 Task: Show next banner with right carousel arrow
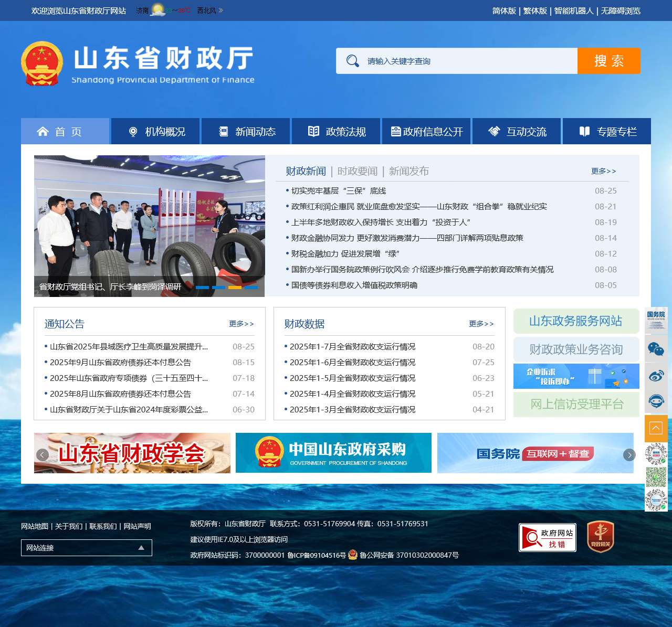point(629,455)
